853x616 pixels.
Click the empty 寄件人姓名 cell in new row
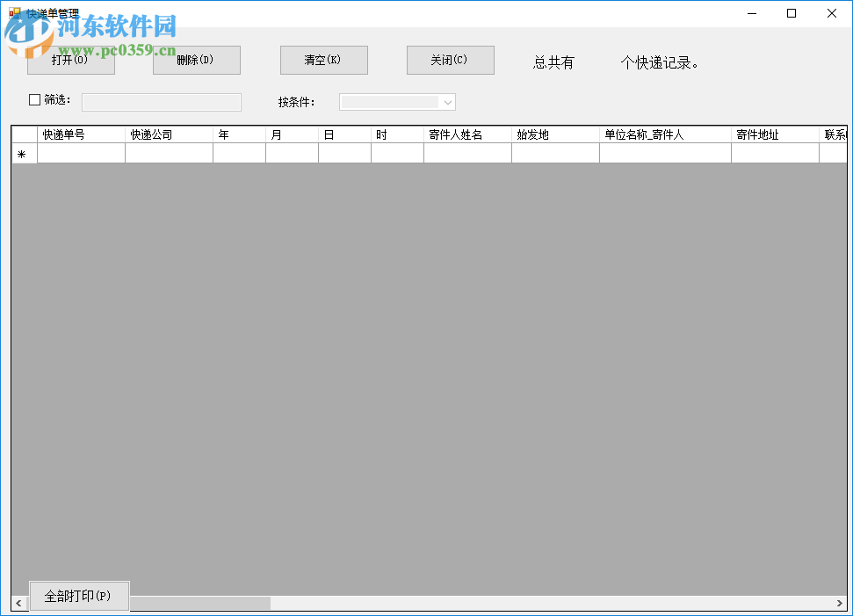(468, 154)
